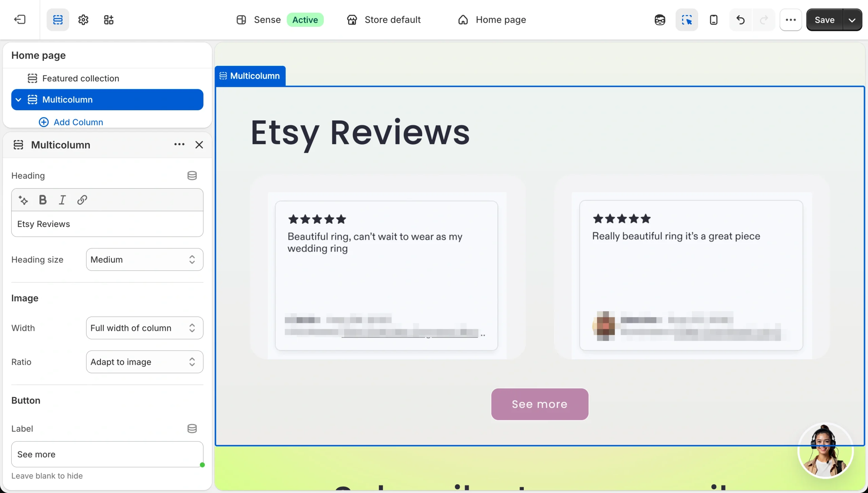Collapse the Multicolumn section chevron

pyautogui.click(x=19, y=100)
